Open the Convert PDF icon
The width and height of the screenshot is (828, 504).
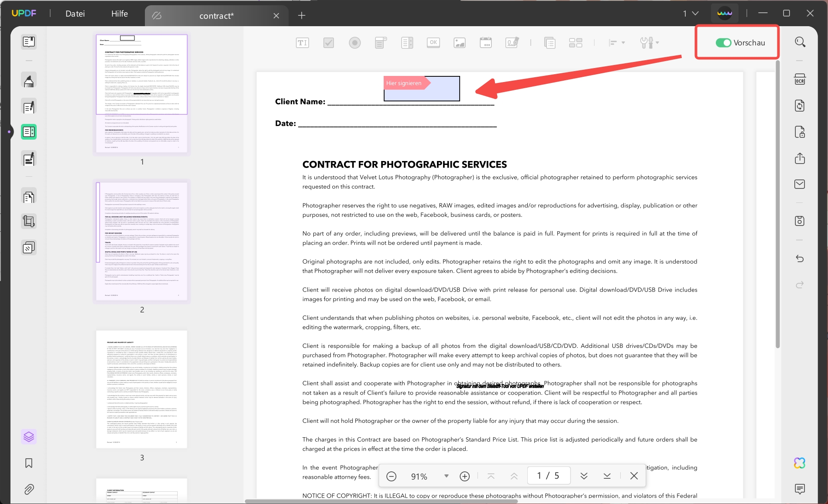(x=800, y=106)
